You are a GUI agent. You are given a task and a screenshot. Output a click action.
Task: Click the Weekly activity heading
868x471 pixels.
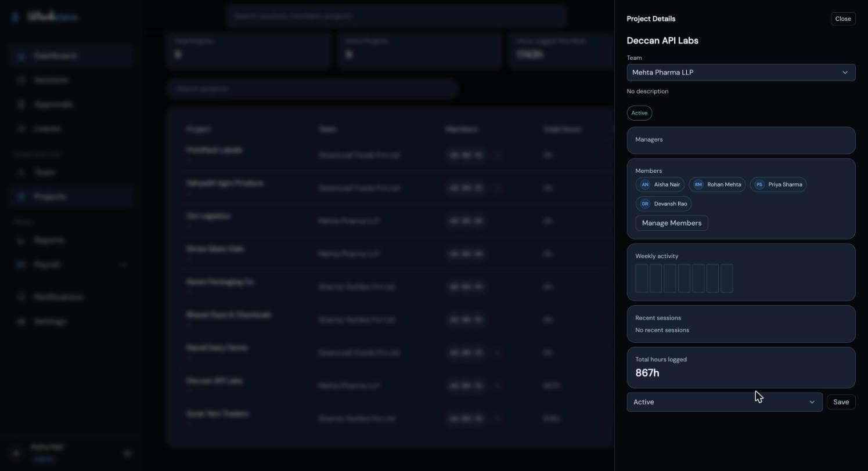click(657, 256)
